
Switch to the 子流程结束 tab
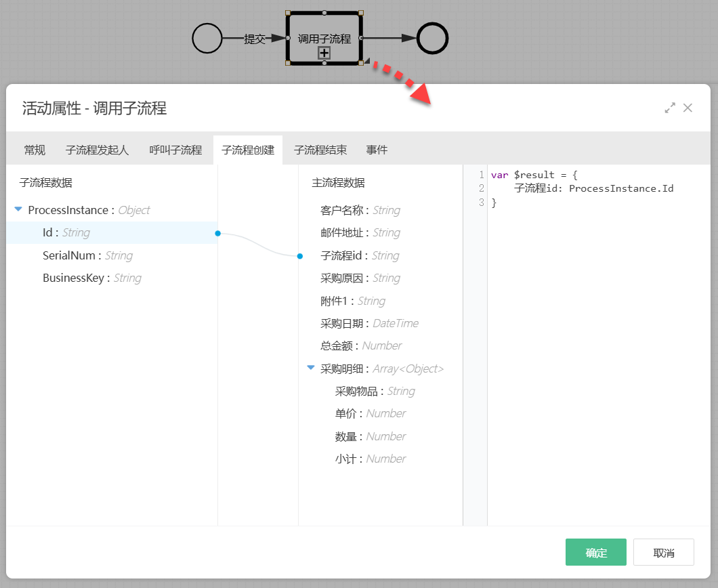click(320, 150)
